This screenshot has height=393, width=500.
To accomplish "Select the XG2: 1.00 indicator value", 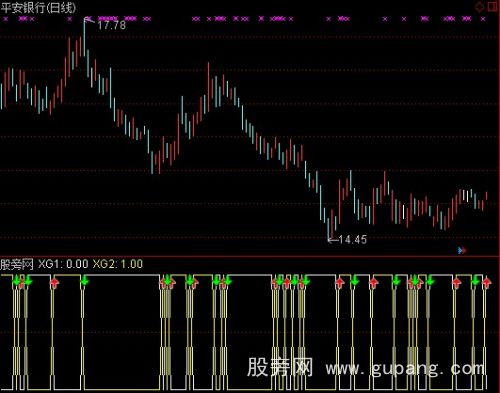I will click(118, 264).
